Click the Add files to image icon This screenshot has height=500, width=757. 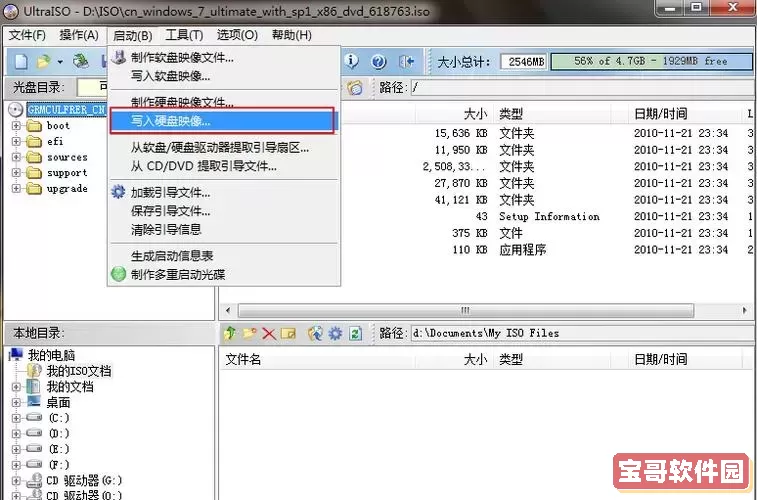click(x=315, y=333)
